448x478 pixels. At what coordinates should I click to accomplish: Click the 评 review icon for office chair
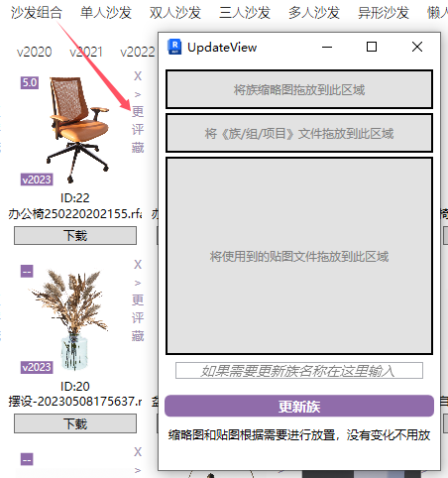click(138, 130)
